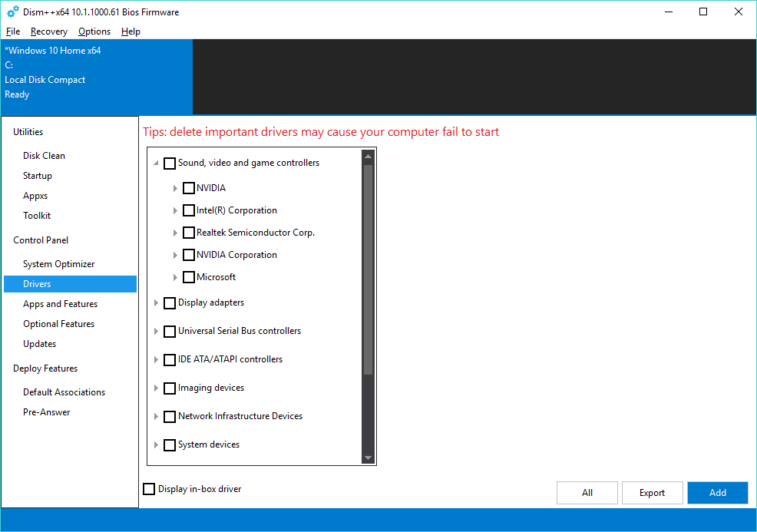Screen dimensions: 757x532
Task: Open Apps and Features page
Action: click(x=61, y=304)
